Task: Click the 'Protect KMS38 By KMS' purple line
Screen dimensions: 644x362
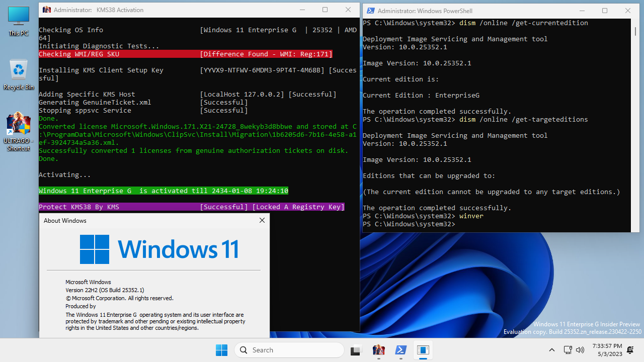Action: pos(192,207)
